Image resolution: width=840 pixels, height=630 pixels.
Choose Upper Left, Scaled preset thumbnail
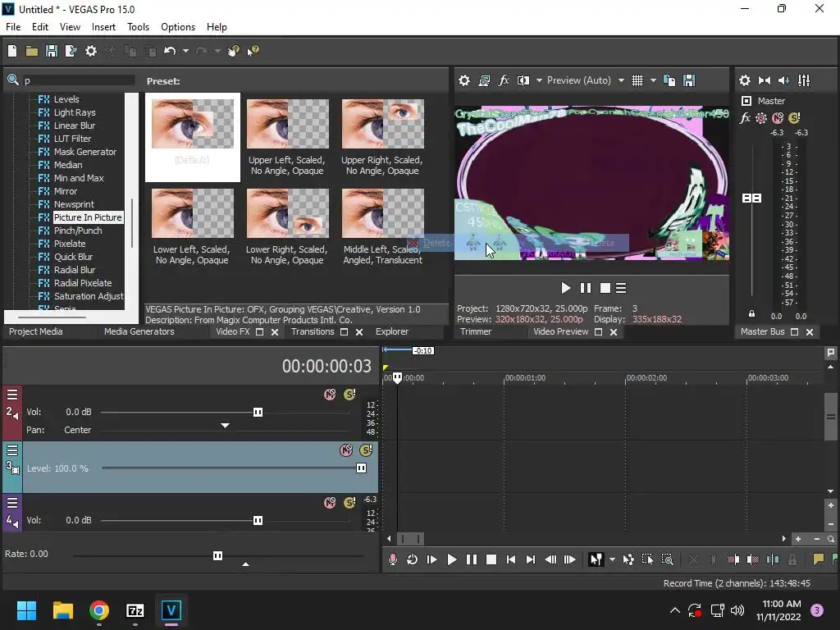tap(288, 124)
